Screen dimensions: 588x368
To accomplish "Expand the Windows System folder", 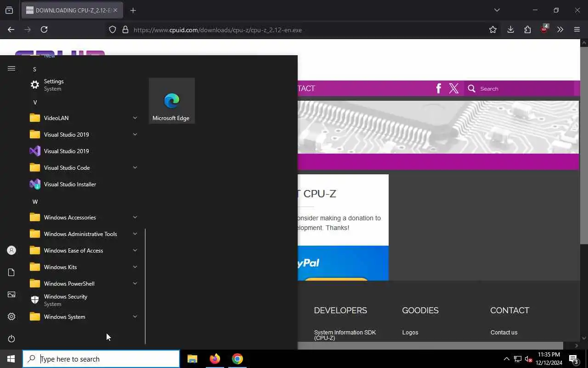I will [x=83, y=316].
